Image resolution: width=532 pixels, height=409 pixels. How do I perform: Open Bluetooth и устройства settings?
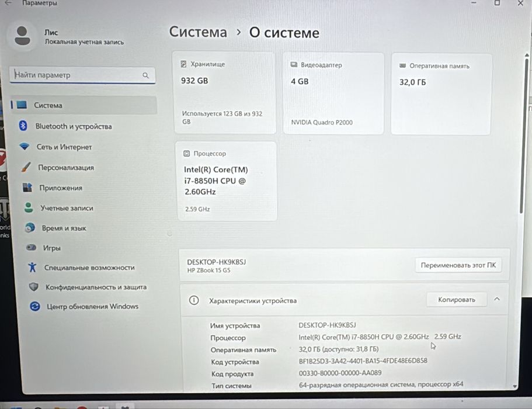(73, 126)
